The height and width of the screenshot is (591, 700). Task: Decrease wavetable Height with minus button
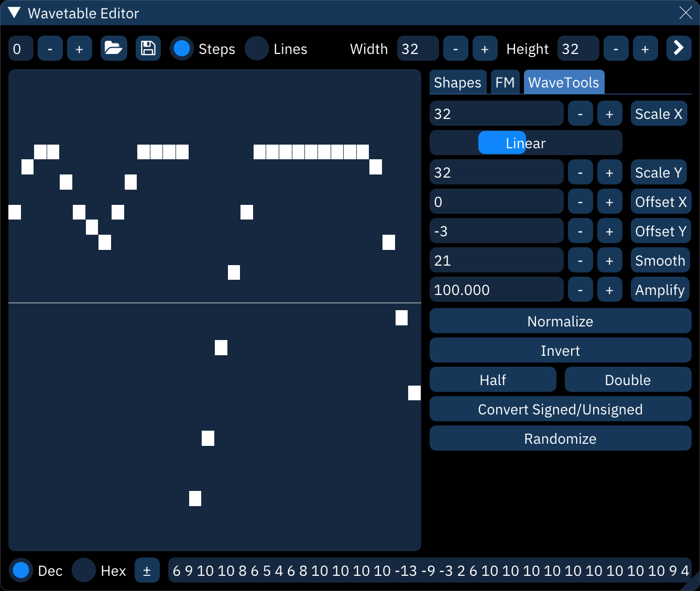[616, 49]
